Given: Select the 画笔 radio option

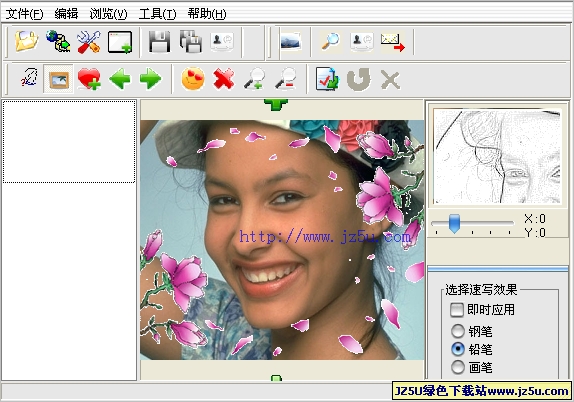Looking at the screenshot, I should pyautogui.click(x=458, y=367).
